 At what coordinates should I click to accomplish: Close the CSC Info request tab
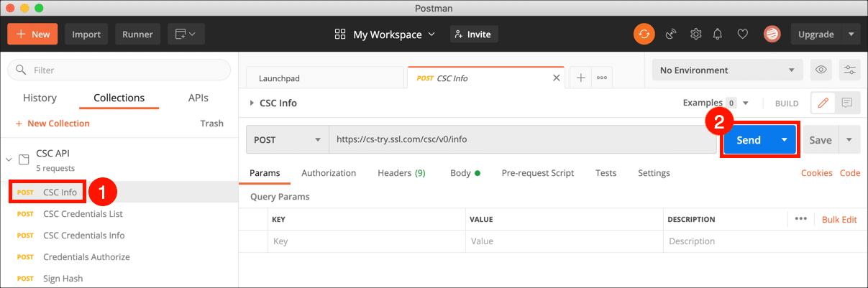(x=556, y=78)
